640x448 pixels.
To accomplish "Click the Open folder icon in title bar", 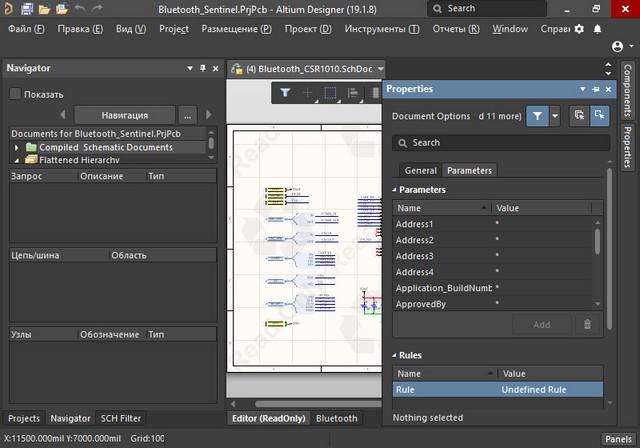I will tap(44, 9).
